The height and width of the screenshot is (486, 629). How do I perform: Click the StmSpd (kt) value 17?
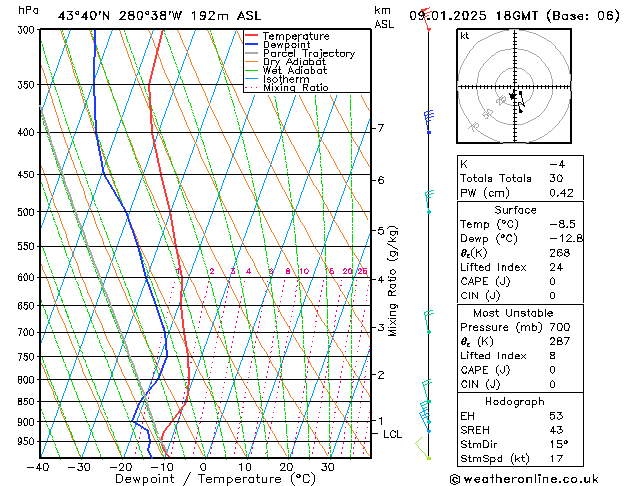556,459
